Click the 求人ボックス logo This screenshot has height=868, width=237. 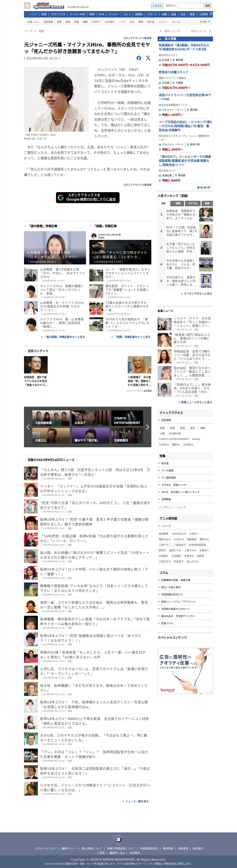[x=204, y=187]
